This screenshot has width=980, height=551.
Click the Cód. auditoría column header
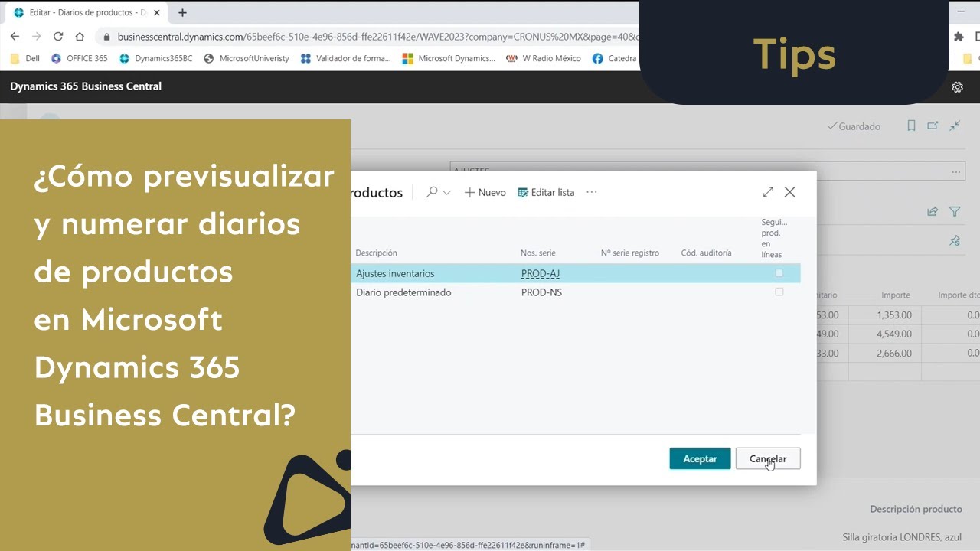click(706, 253)
